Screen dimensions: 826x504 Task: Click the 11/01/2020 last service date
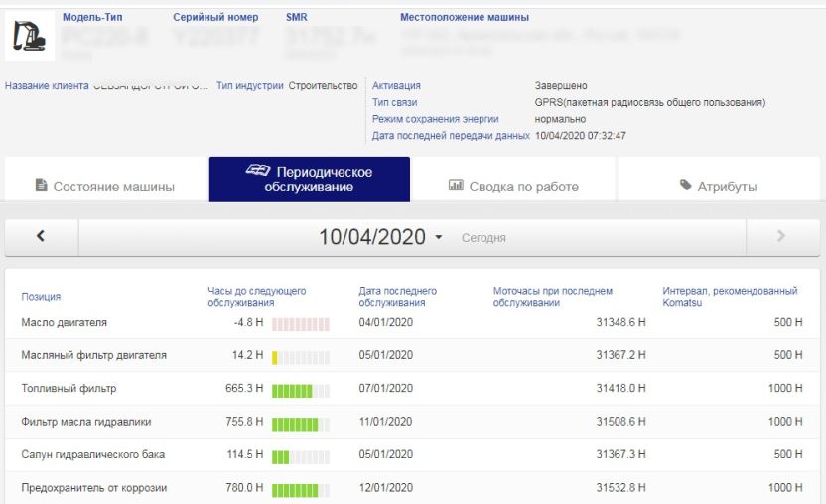pos(385,422)
